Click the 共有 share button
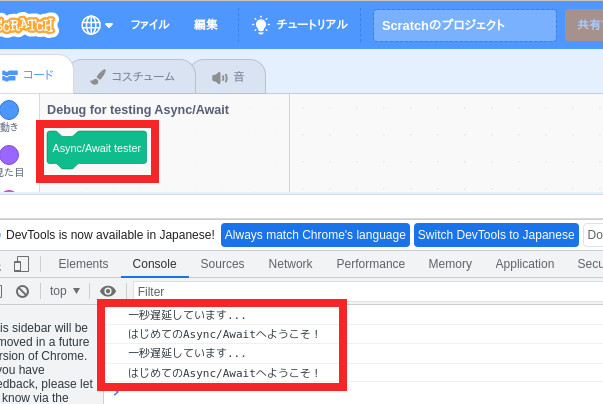Screen dimensions: 603x404 (x=585, y=25)
